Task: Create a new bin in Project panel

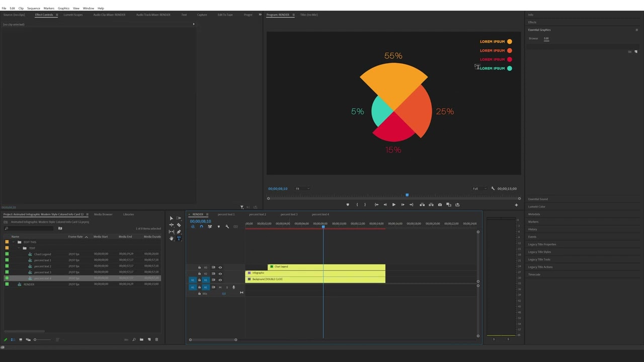Action: pyautogui.click(x=141, y=340)
